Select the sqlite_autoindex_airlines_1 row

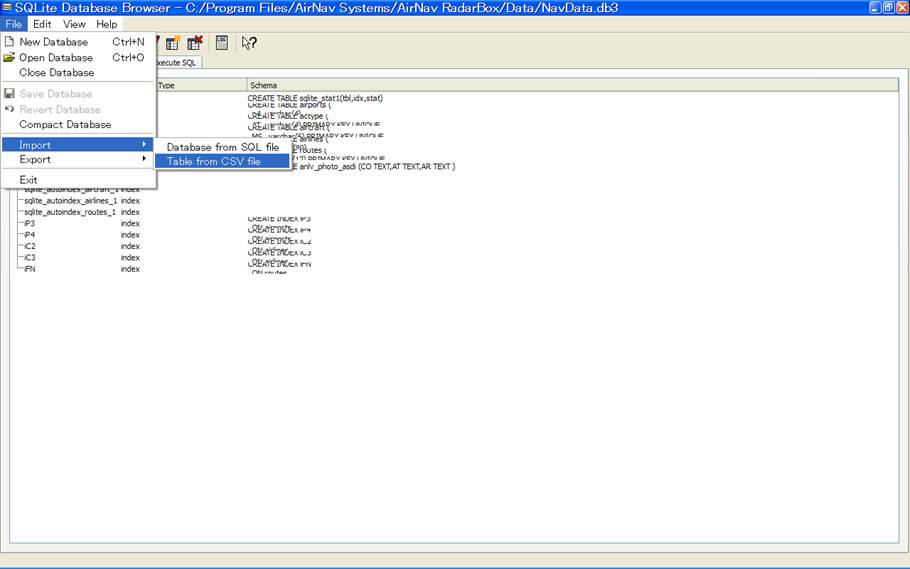tap(70, 200)
